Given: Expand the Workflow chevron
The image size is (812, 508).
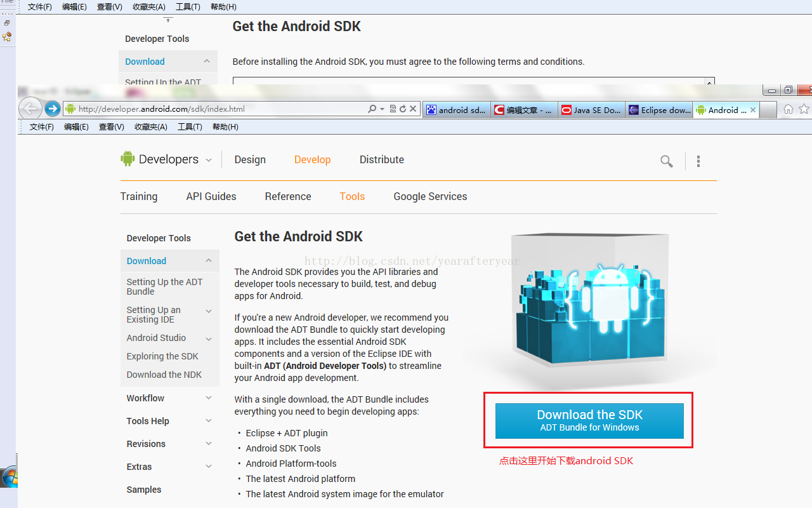Looking at the screenshot, I should click(209, 398).
